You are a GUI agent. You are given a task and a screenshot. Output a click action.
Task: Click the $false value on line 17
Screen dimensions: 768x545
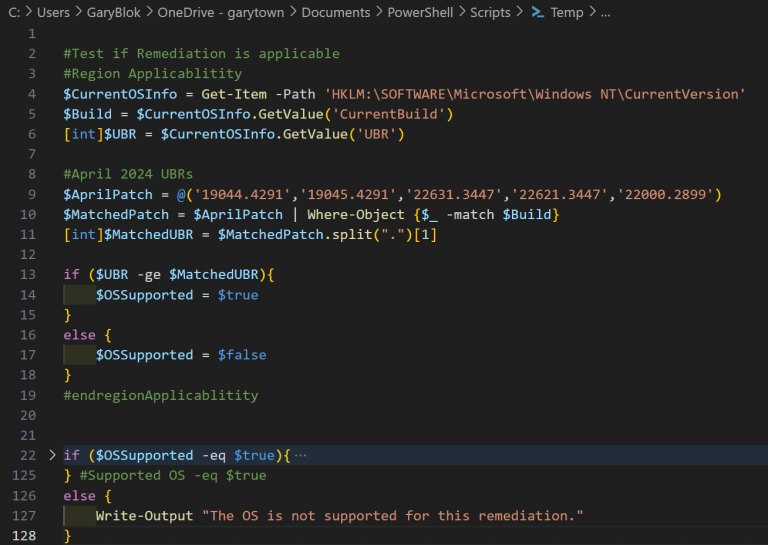tap(242, 355)
